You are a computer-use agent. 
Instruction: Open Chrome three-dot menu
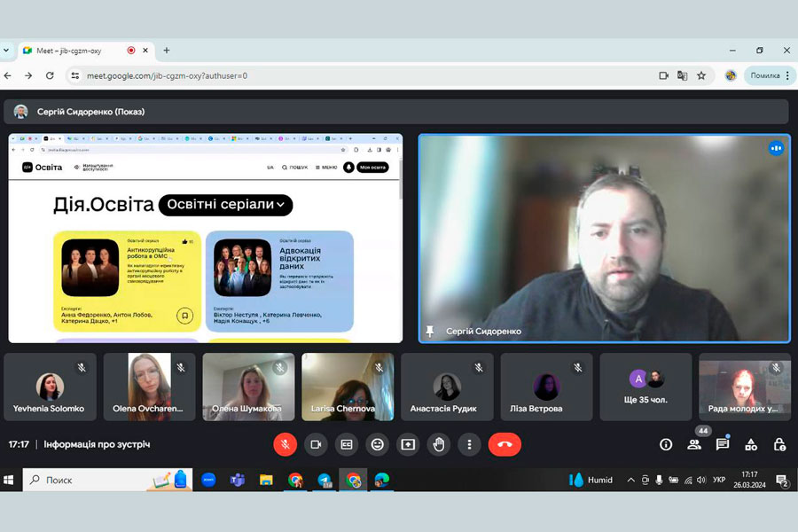click(x=788, y=76)
